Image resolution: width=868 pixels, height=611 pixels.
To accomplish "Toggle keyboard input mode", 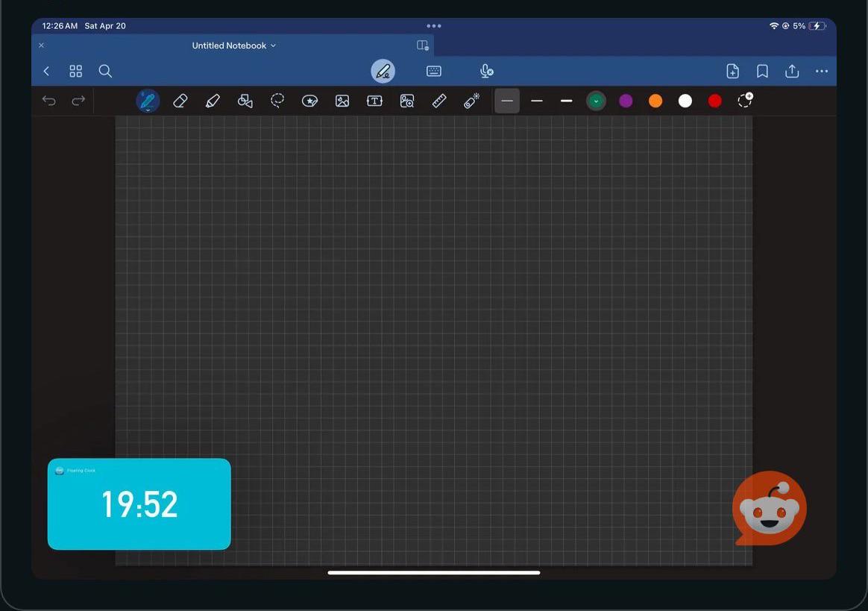I will click(433, 70).
